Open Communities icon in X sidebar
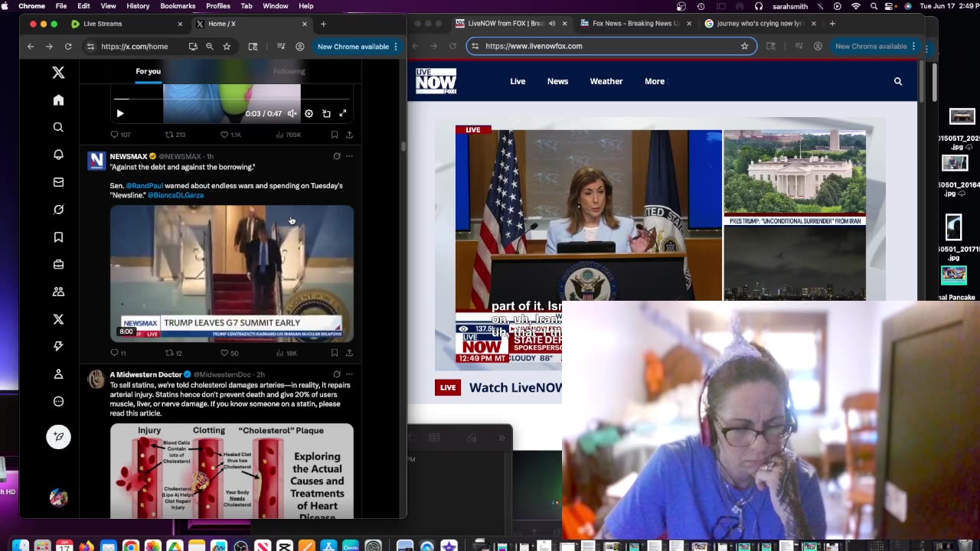 point(58,292)
